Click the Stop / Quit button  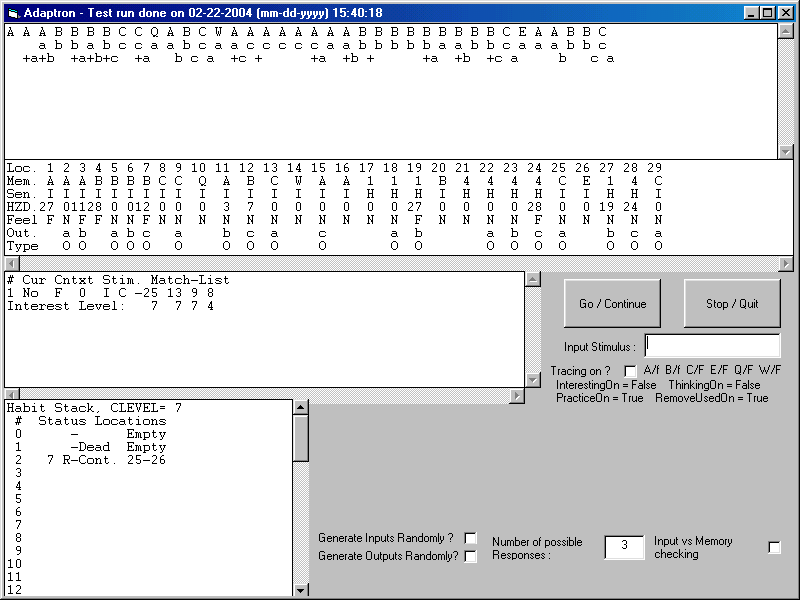(x=732, y=304)
